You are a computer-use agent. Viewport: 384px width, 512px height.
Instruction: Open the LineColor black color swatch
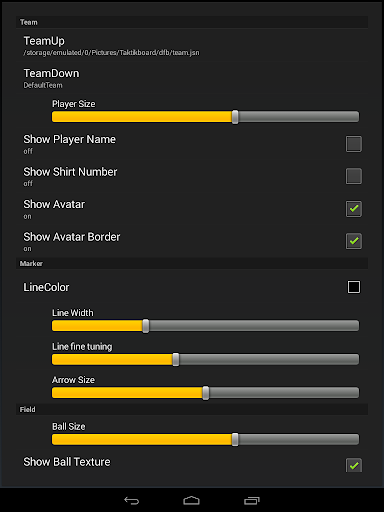pos(354,287)
